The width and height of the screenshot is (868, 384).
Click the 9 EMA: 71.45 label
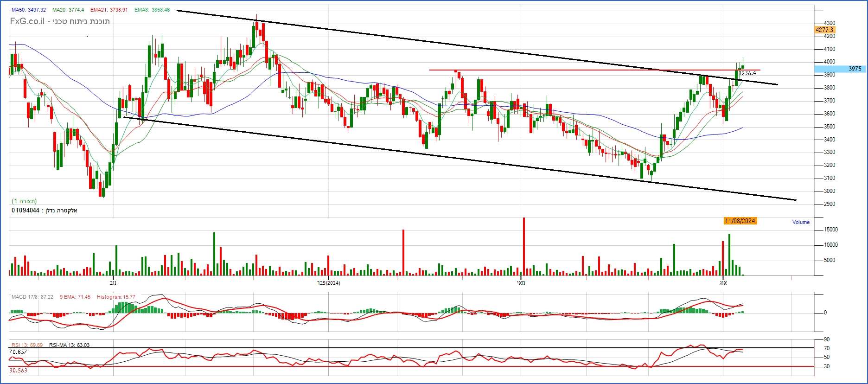pos(75,297)
